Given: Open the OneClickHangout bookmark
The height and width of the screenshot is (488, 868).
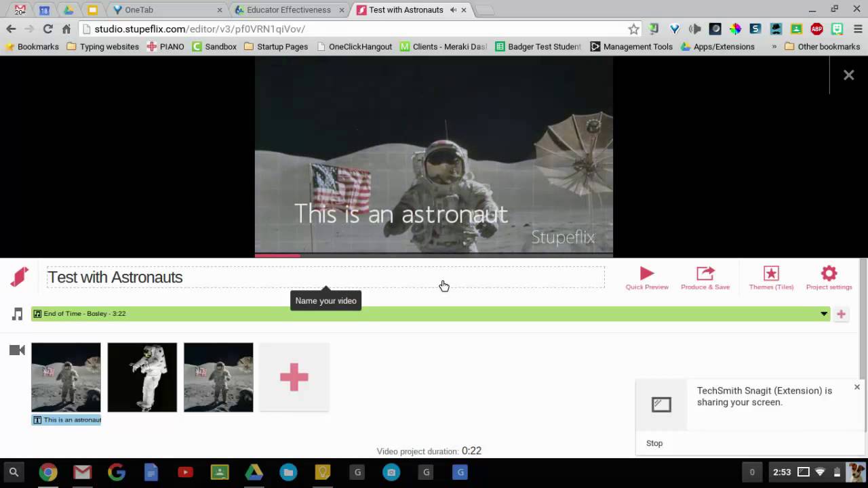Looking at the screenshot, I should point(354,47).
